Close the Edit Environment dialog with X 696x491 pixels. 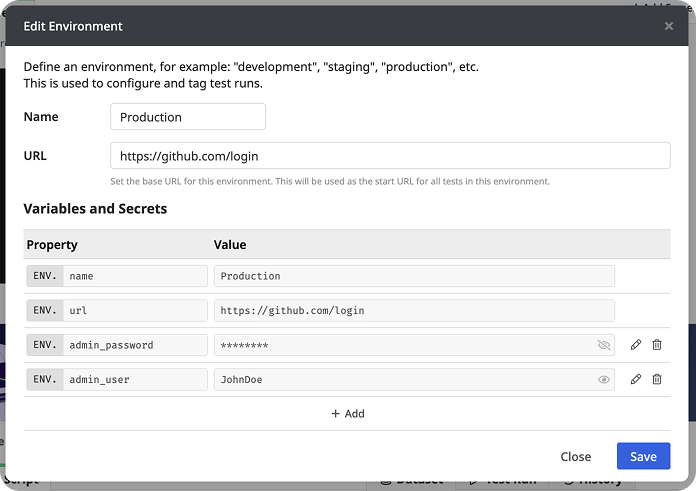669,26
